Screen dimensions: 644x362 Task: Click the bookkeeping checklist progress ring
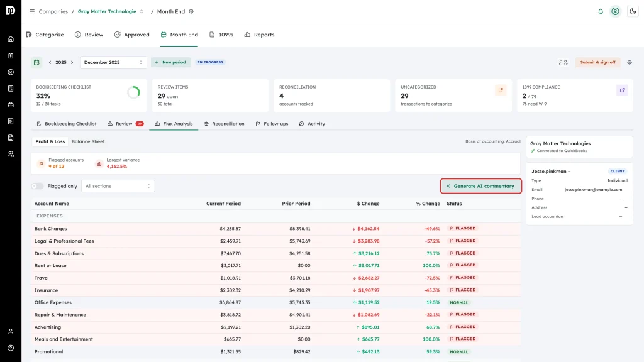coord(133,93)
